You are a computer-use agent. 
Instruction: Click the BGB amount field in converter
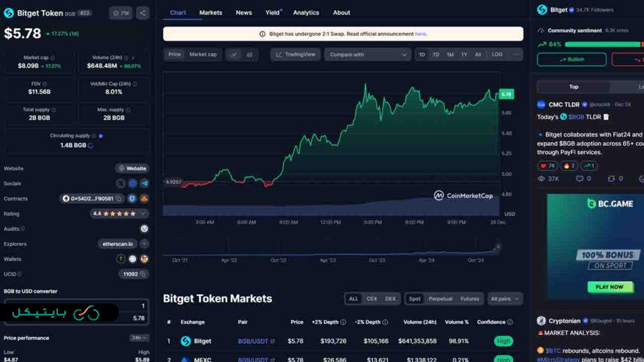(x=77, y=305)
